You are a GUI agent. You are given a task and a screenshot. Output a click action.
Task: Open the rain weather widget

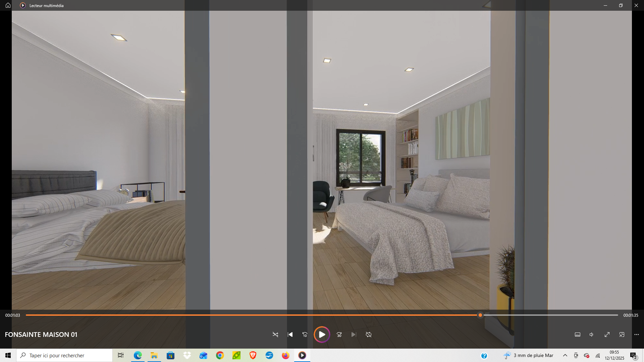coord(528,355)
